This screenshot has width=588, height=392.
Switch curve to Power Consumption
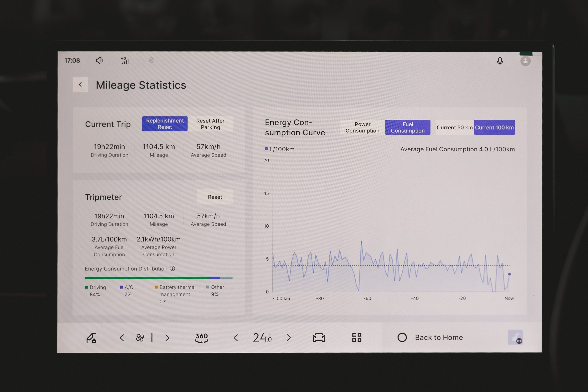click(x=362, y=127)
